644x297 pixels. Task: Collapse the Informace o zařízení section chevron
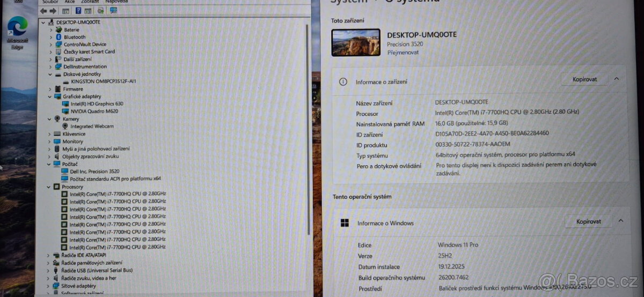point(616,79)
